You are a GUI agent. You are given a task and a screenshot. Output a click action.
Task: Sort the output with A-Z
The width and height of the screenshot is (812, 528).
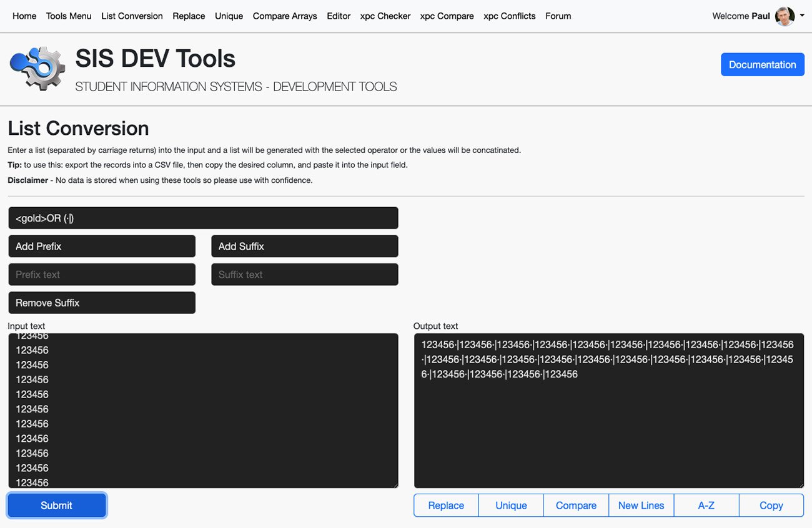[706, 505]
